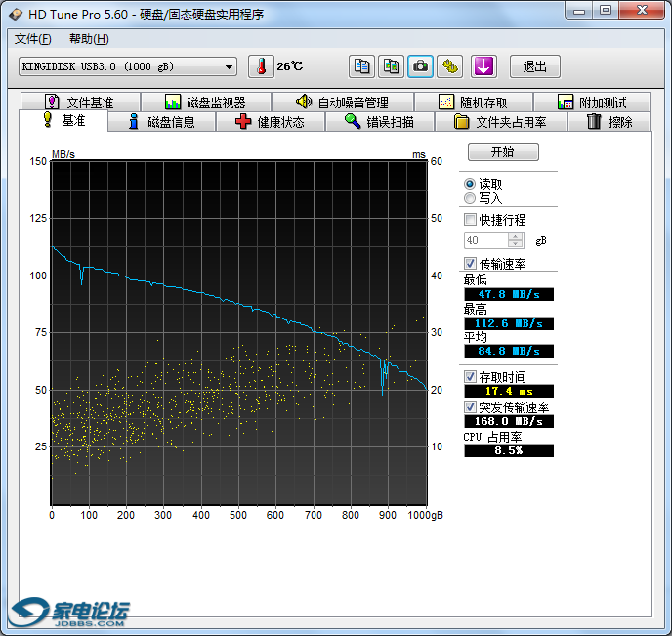Switch to the 自动噪音管理 tab
Viewport: 672px width, 636px height.
click(x=343, y=102)
